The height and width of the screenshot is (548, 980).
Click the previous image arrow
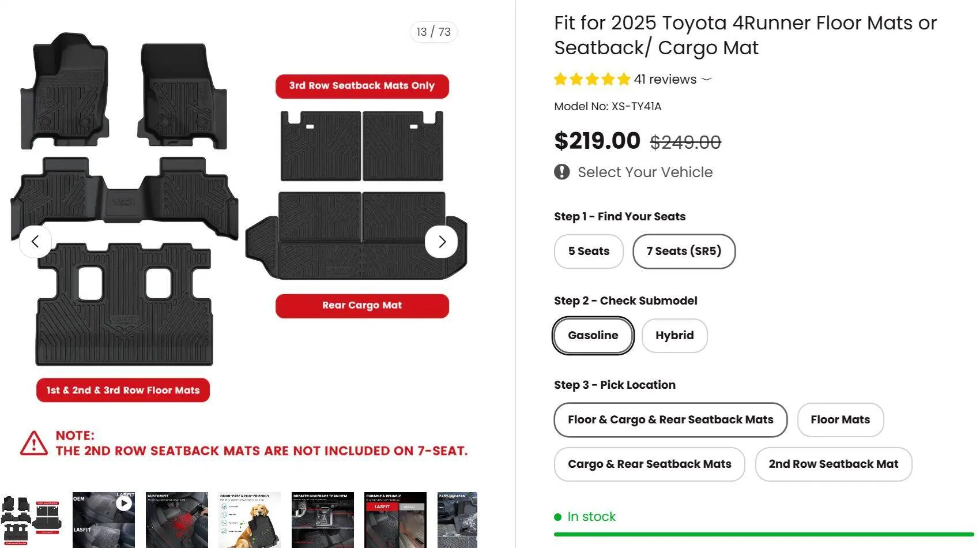(35, 241)
